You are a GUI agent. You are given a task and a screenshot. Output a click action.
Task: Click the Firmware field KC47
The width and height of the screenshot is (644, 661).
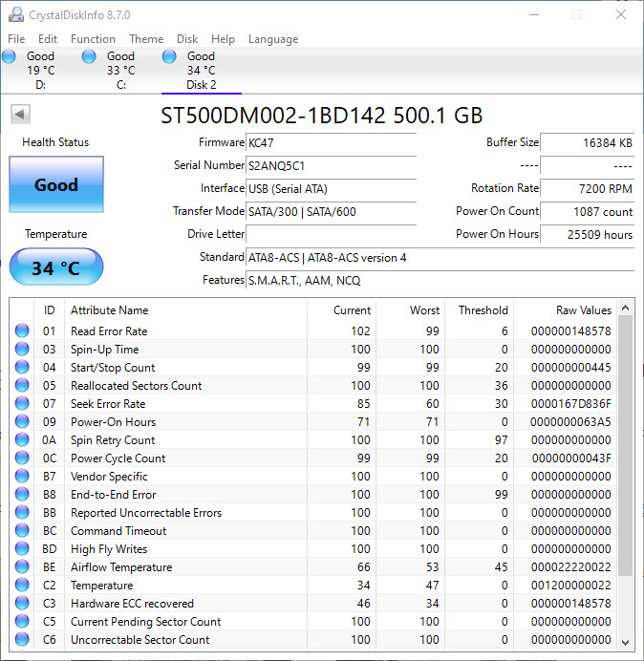[x=331, y=143]
